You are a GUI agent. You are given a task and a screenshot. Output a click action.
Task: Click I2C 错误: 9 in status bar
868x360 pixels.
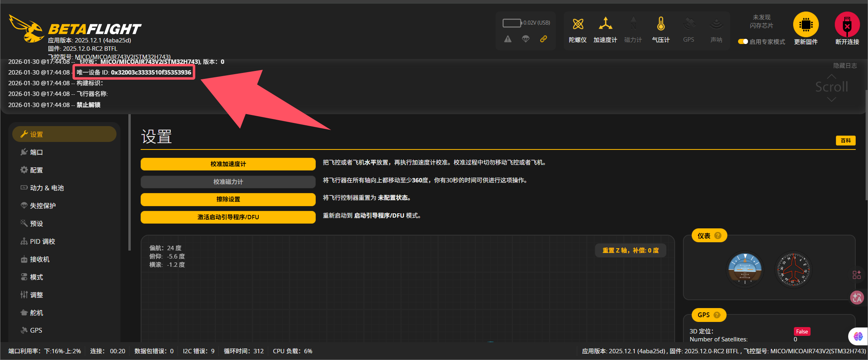[199, 351]
